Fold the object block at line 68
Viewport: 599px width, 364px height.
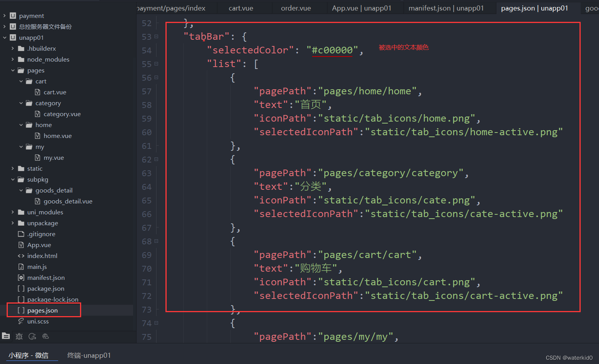pyautogui.click(x=156, y=241)
